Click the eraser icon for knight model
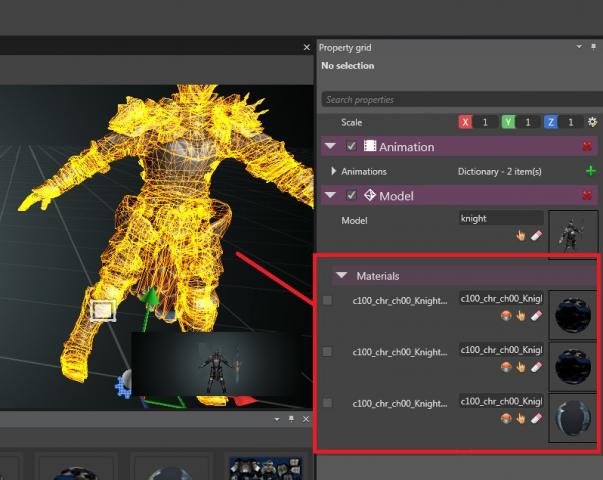 535,235
